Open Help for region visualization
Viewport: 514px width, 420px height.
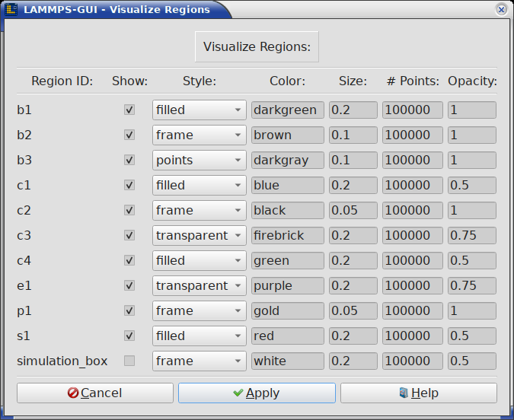418,393
